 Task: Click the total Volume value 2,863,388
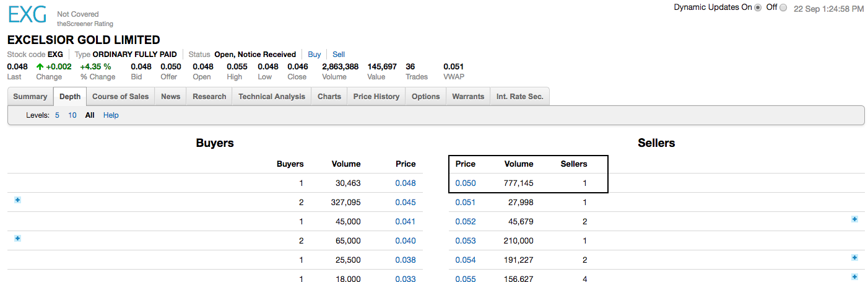(x=340, y=67)
